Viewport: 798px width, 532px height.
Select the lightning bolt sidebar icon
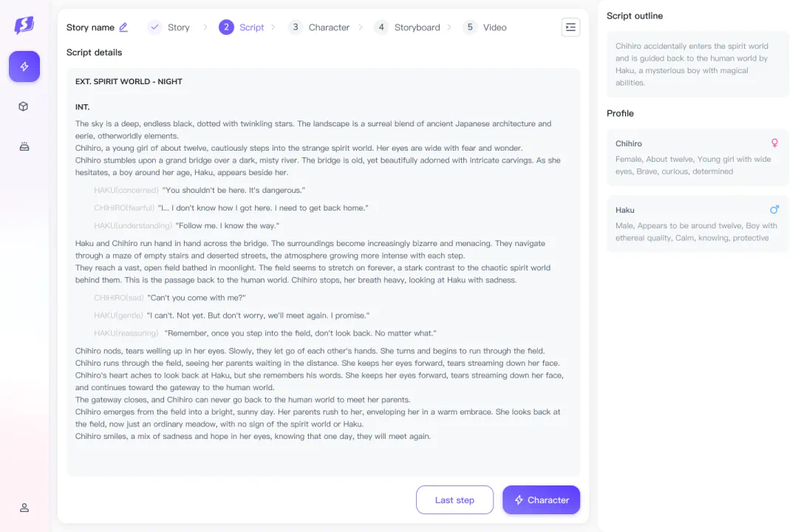coord(24,66)
